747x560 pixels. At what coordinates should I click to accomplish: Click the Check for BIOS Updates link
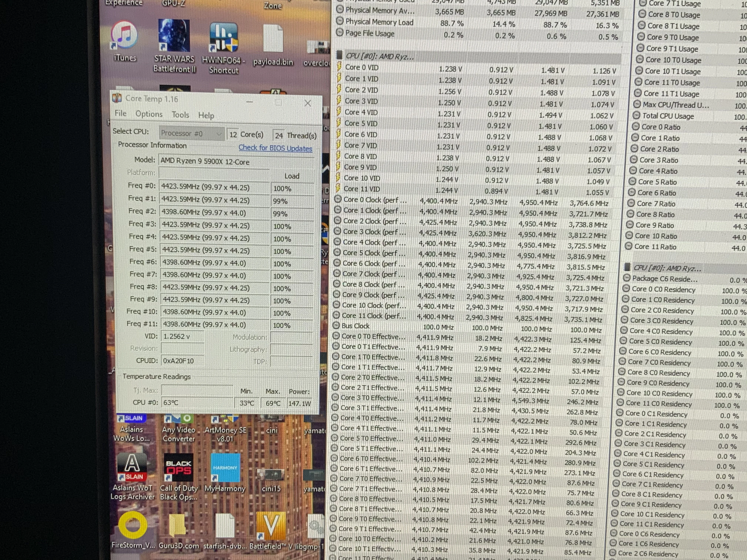pos(275,148)
